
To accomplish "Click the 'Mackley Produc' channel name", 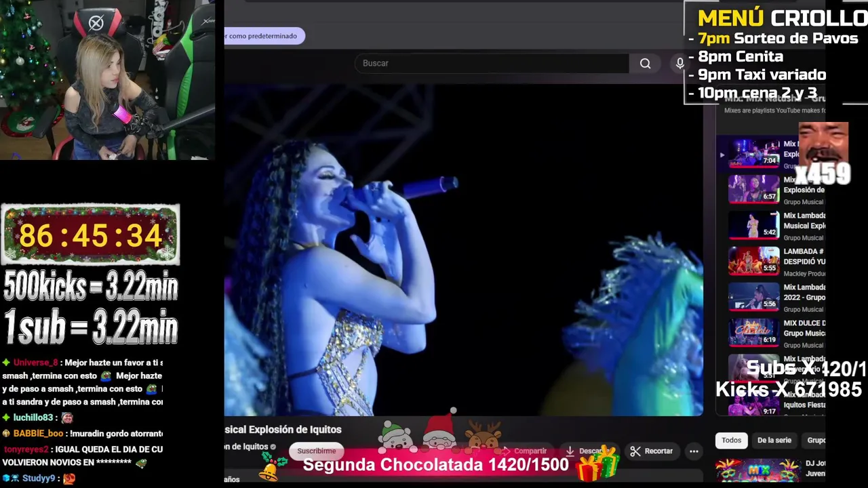I will coord(804,273).
